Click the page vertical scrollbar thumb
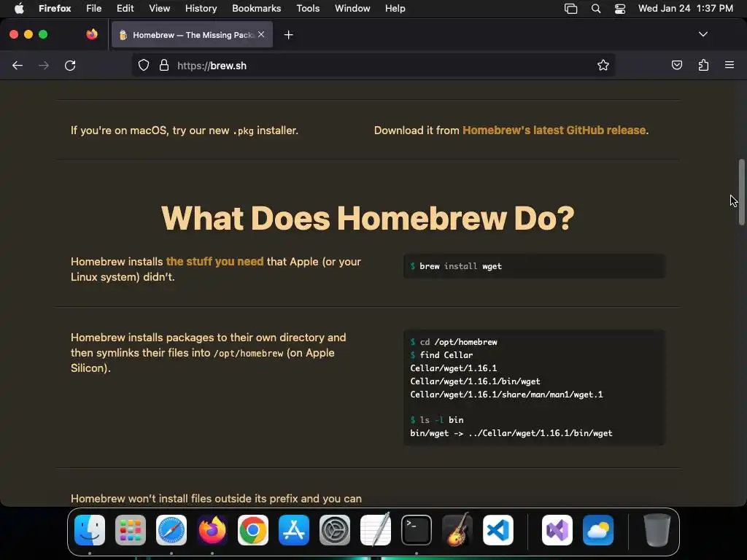The width and height of the screenshot is (747, 560). point(741,192)
